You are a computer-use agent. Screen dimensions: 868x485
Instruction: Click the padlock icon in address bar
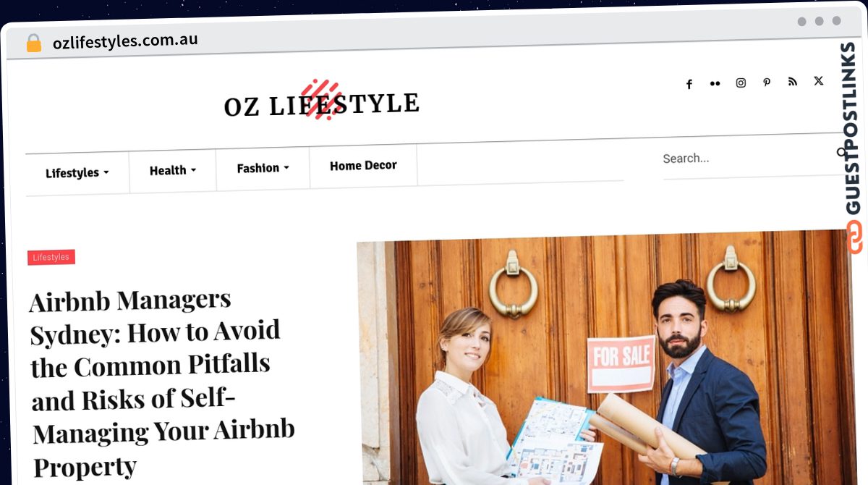tap(33, 43)
